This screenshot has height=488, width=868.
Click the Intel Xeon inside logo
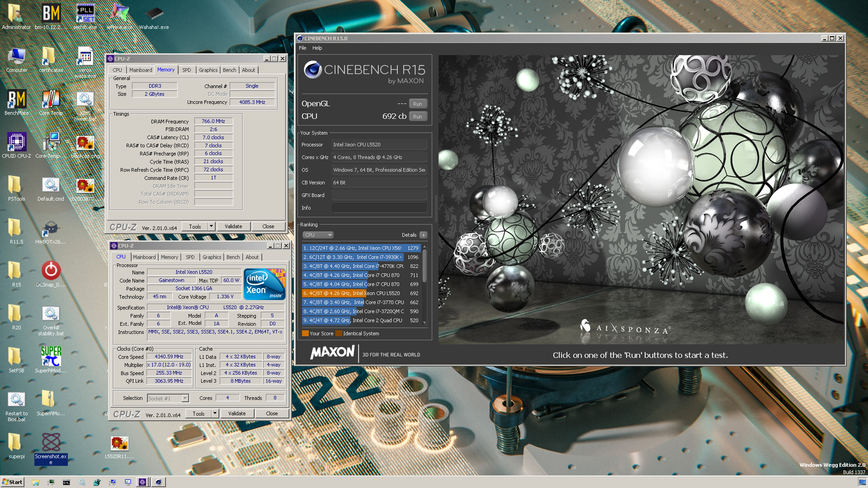(x=265, y=284)
